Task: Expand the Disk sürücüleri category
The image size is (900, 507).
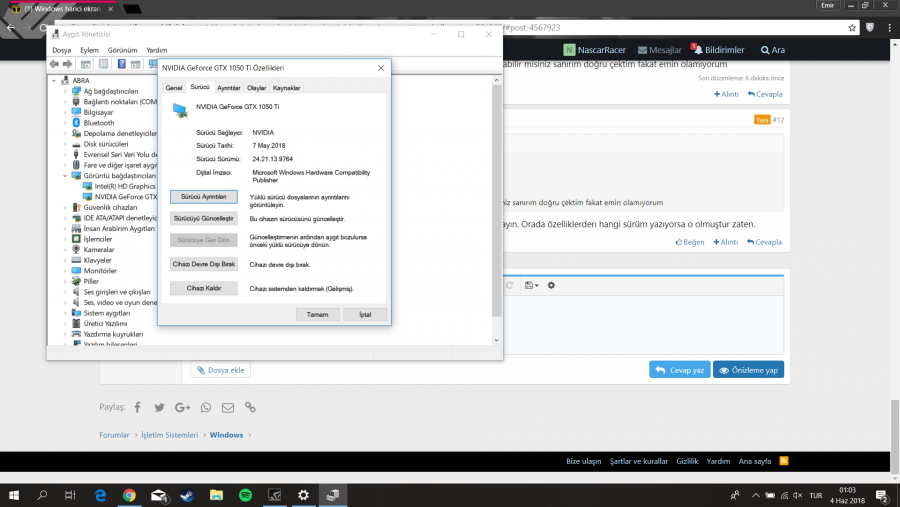Action: (x=65, y=144)
